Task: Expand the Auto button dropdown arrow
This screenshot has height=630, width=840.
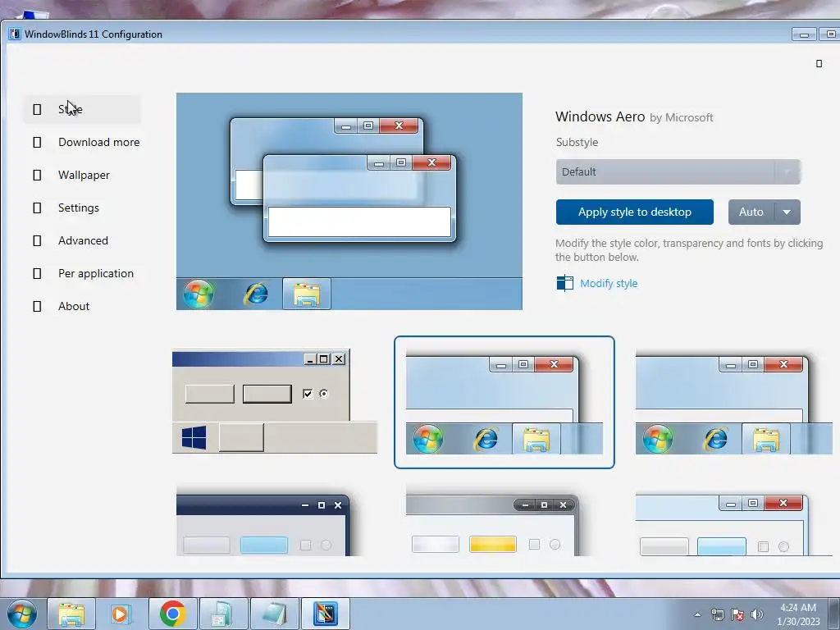Action: pyautogui.click(x=787, y=212)
